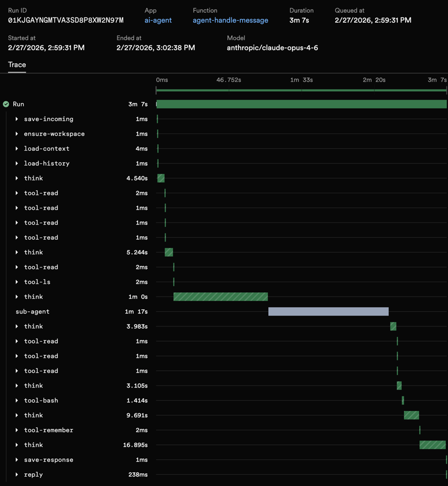The width and height of the screenshot is (448, 486).
Task: Click the hatched 1m 0s think bar
Action: [x=221, y=296]
